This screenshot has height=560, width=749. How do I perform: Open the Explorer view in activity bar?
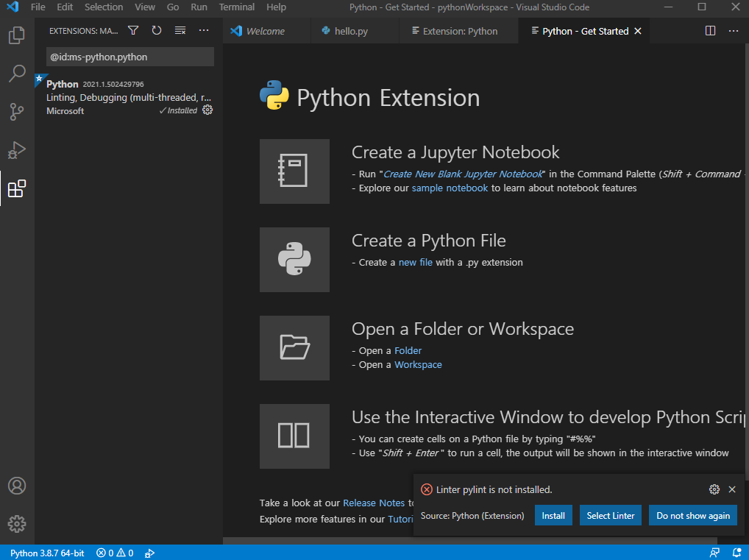pos(17,35)
